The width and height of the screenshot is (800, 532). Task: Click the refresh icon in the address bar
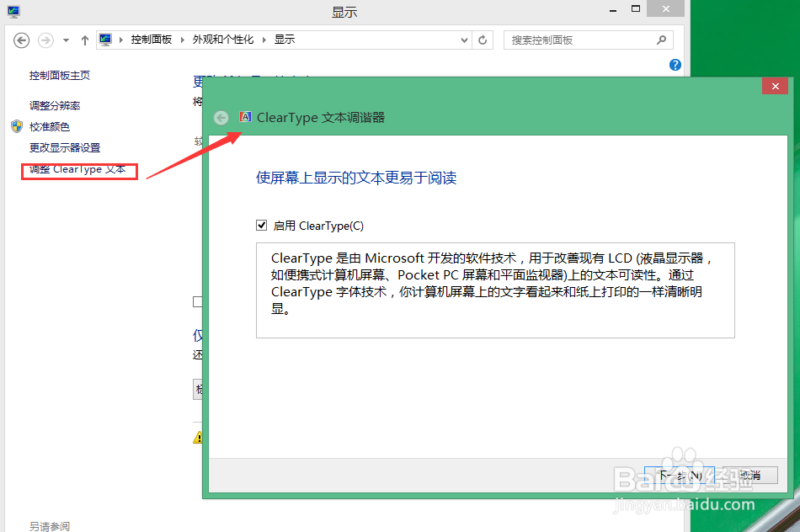point(482,40)
